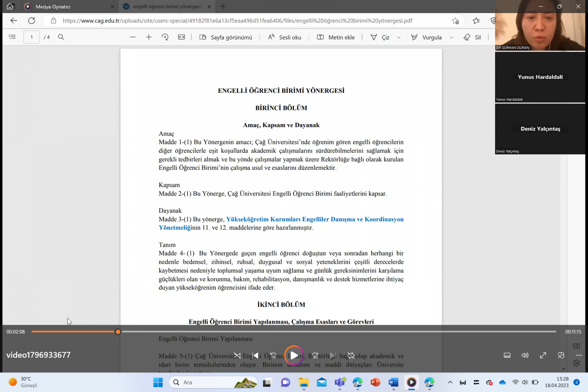Select the Sil erase tool
588x392 pixels.
(x=472, y=37)
